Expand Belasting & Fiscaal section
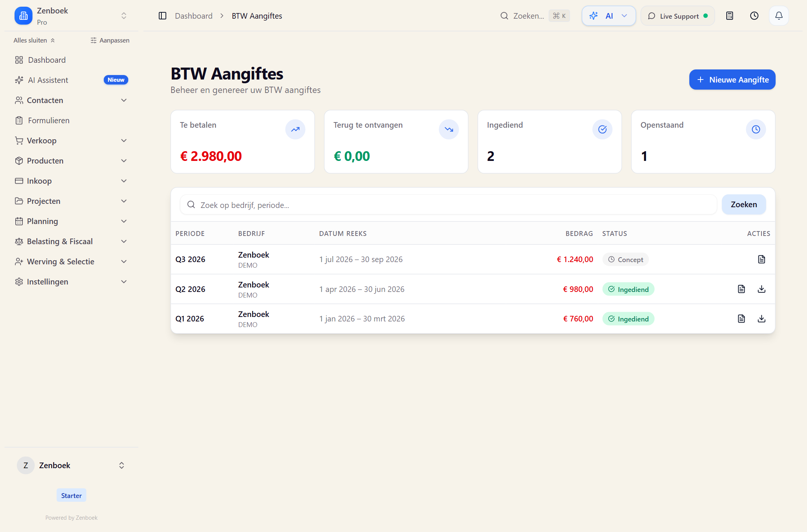This screenshot has width=807, height=532. 71,241
